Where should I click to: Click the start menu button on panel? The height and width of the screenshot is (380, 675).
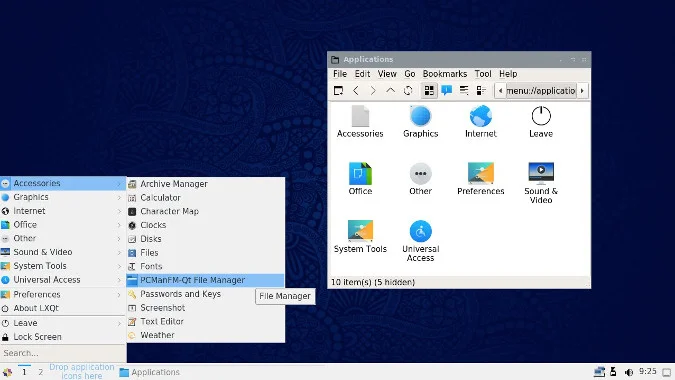[7, 372]
